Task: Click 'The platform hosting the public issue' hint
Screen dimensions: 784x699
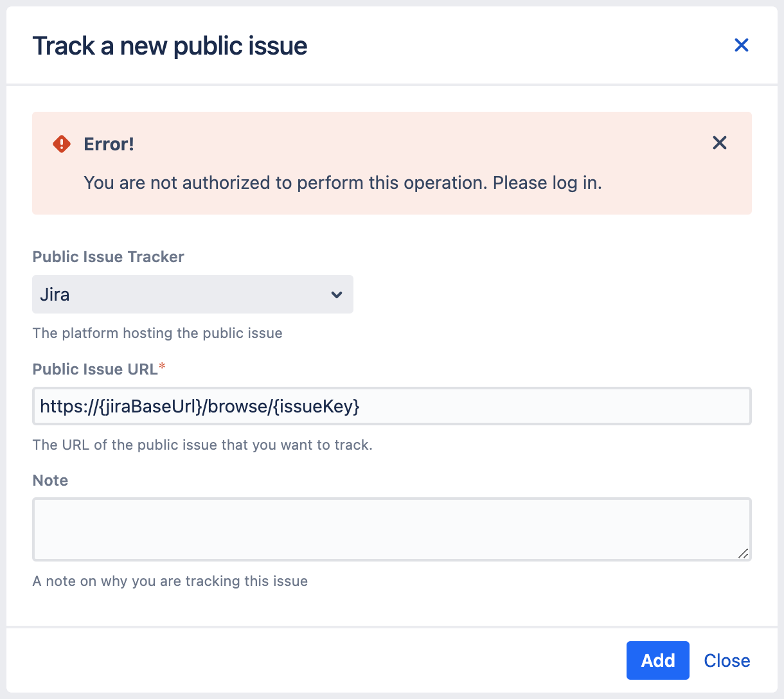Action: pos(157,333)
